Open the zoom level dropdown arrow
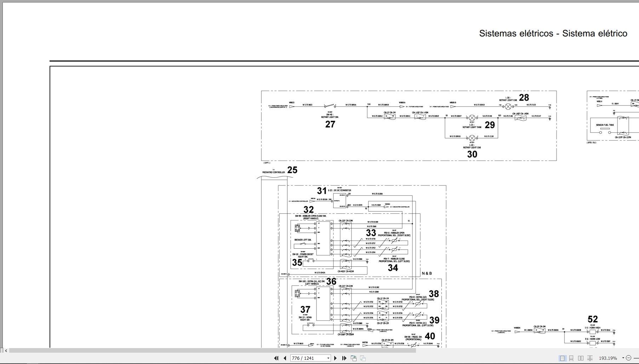639x364 pixels. click(623, 358)
